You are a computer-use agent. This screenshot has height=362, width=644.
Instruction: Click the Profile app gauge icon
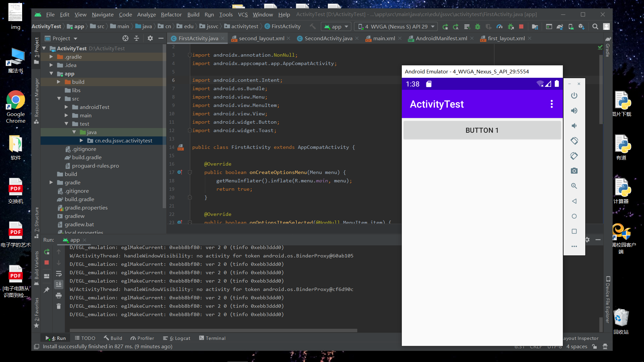[x=499, y=26]
